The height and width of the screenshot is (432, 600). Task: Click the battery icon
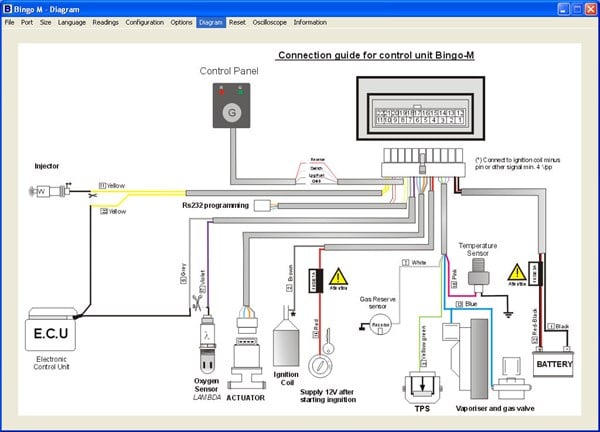tap(553, 366)
